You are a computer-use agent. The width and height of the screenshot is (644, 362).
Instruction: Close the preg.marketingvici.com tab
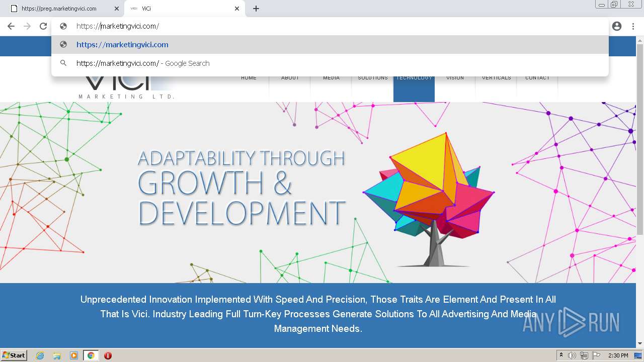click(117, 9)
